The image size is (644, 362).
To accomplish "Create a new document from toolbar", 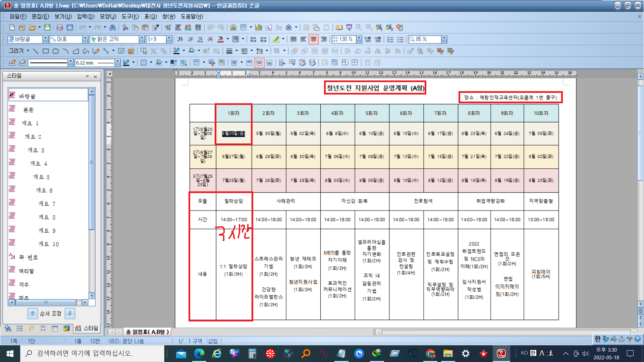I will (x=12, y=27).
